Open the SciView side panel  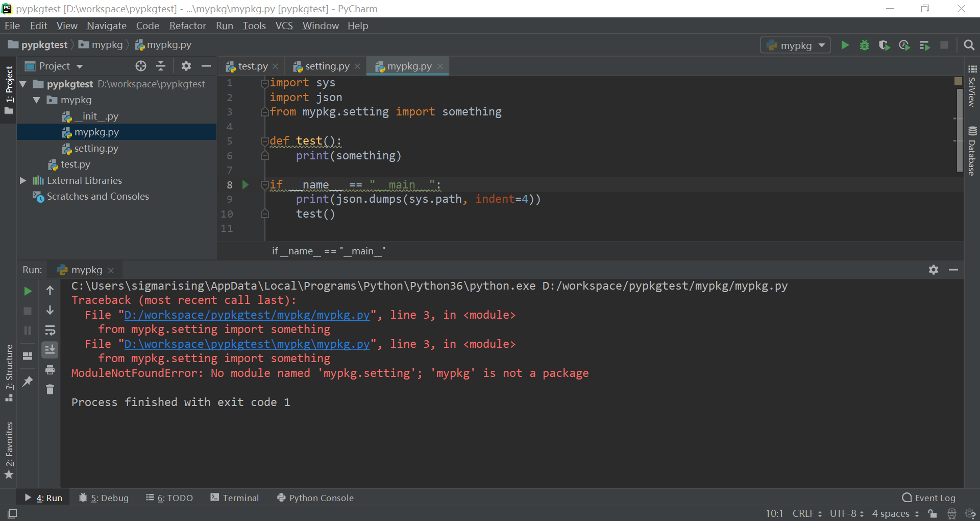click(x=972, y=86)
